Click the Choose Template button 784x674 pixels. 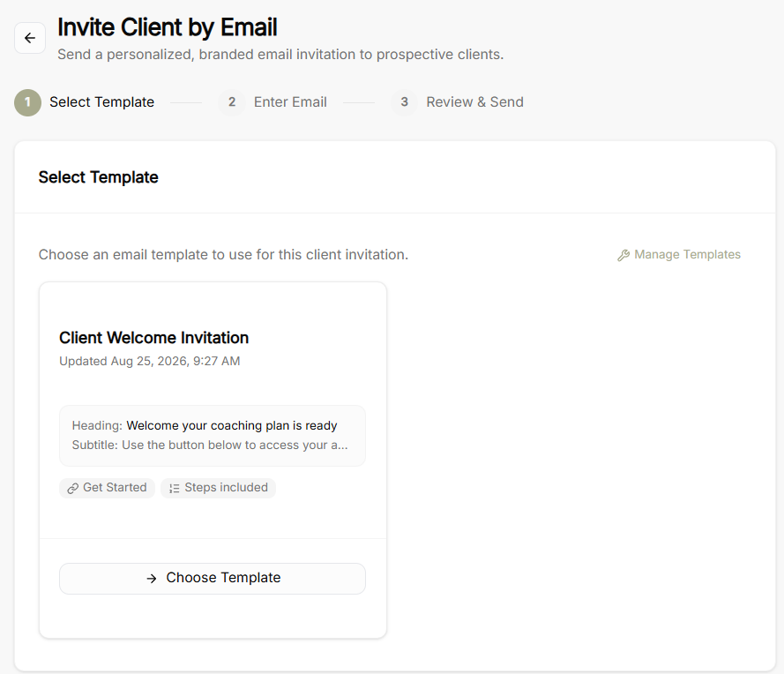coord(213,579)
